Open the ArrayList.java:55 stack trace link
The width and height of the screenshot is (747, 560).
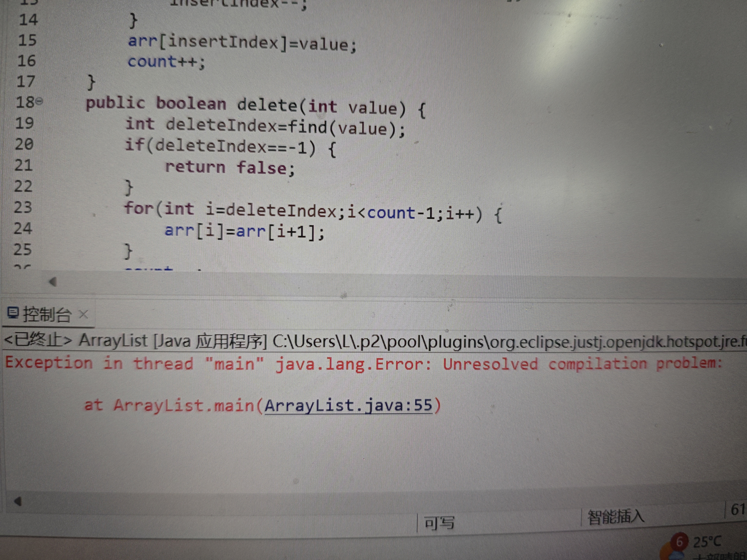coord(348,405)
